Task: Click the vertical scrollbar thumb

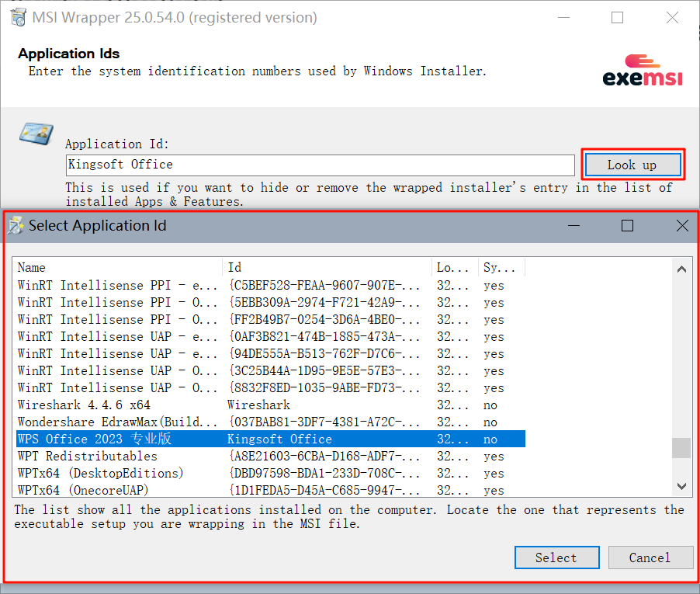Action: [x=681, y=448]
